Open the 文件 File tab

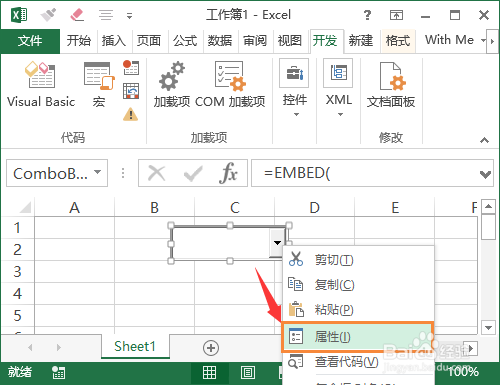(x=30, y=41)
